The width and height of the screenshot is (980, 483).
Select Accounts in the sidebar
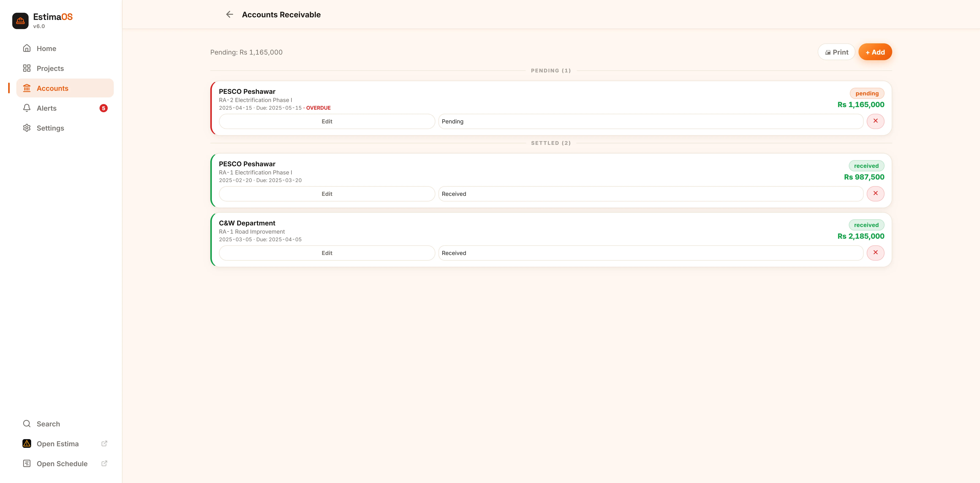[65, 88]
